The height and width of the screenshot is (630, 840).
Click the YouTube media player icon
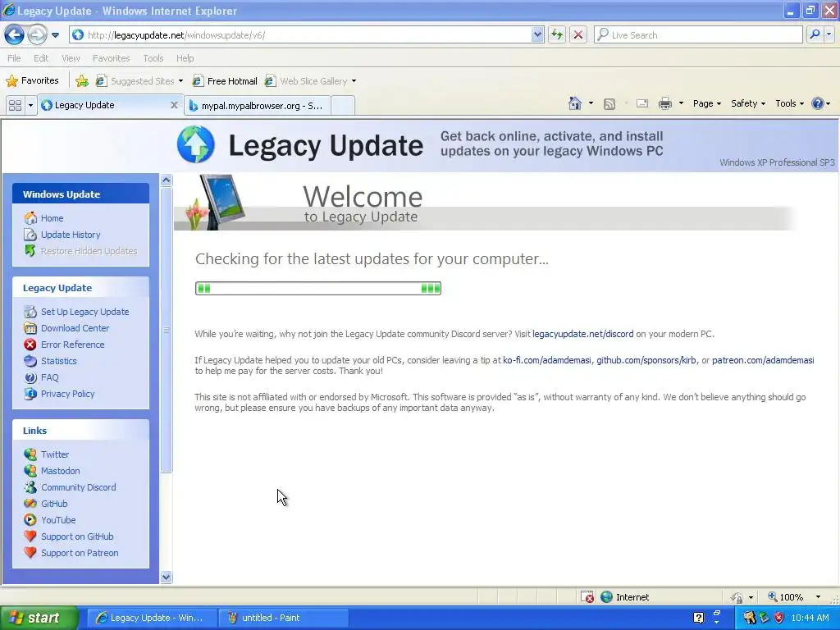30,520
